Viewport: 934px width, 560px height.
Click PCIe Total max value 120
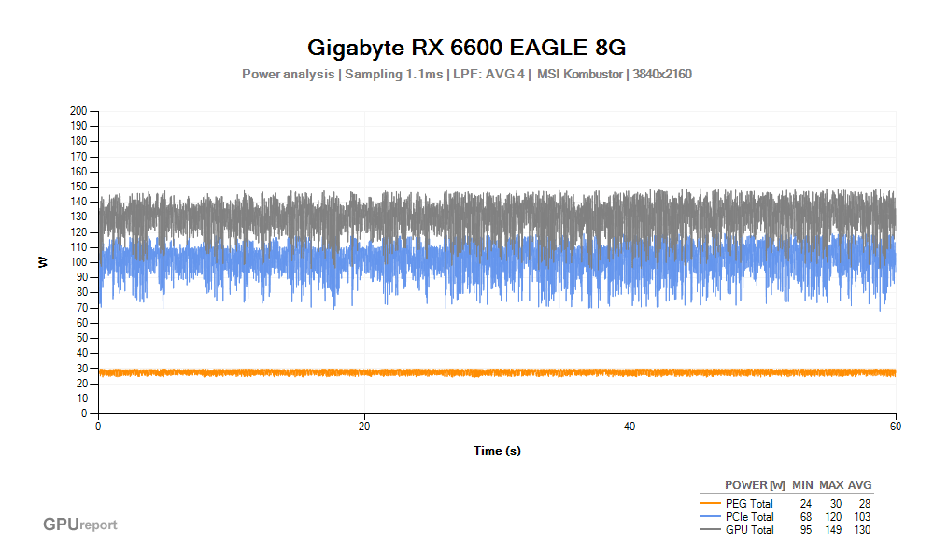833,516
